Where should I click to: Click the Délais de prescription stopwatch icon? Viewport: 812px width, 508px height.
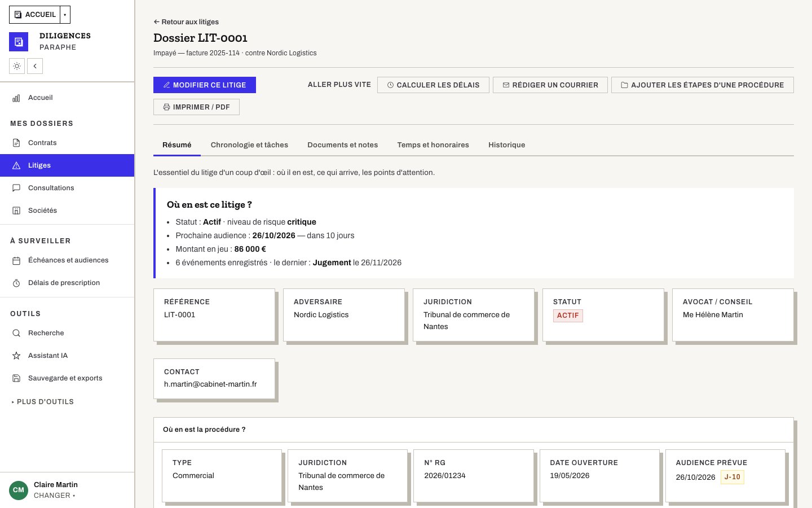click(x=16, y=283)
